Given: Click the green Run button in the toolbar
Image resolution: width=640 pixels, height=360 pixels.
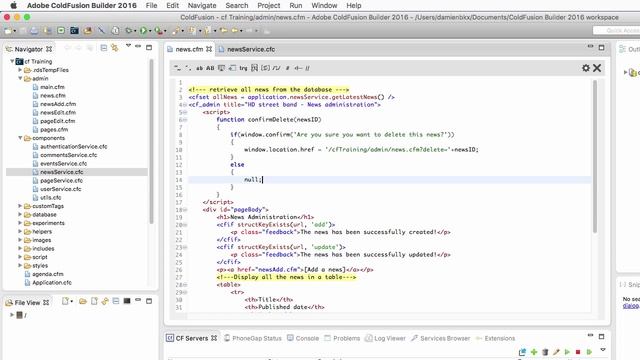Looking at the screenshot, I should (x=143, y=31).
